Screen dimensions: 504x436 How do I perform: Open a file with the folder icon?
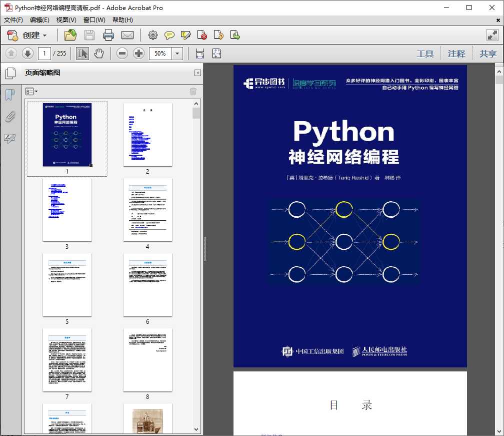point(70,35)
